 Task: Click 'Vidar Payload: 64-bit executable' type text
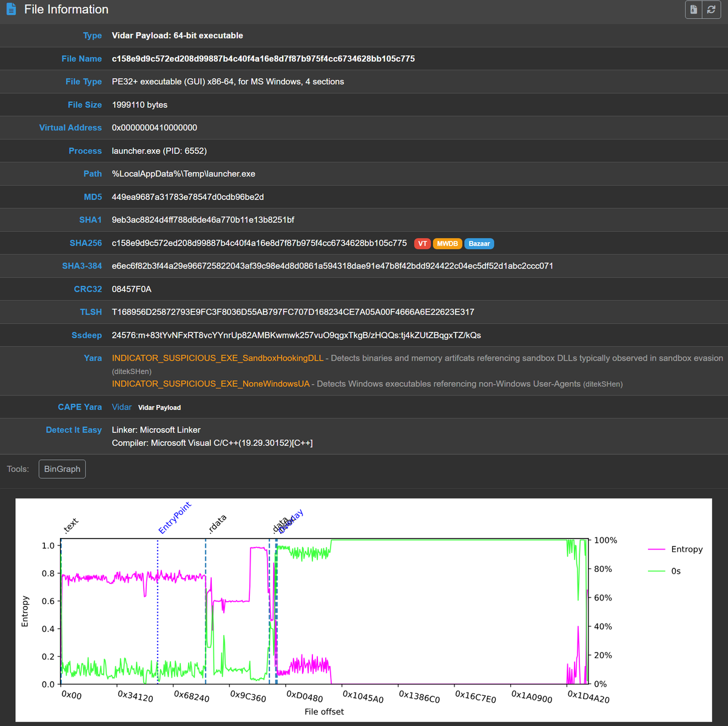[177, 36]
